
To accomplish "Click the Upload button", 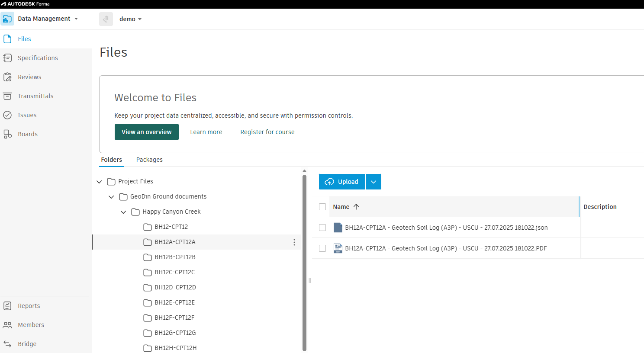I will (342, 182).
